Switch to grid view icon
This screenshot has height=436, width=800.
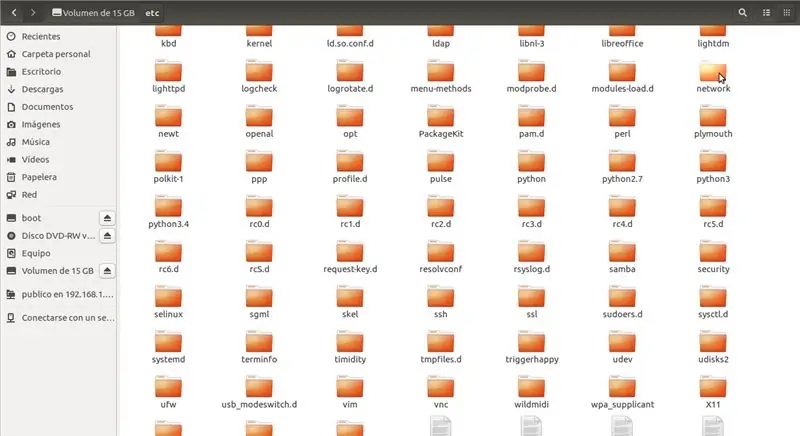pyautogui.click(x=786, y=13)
